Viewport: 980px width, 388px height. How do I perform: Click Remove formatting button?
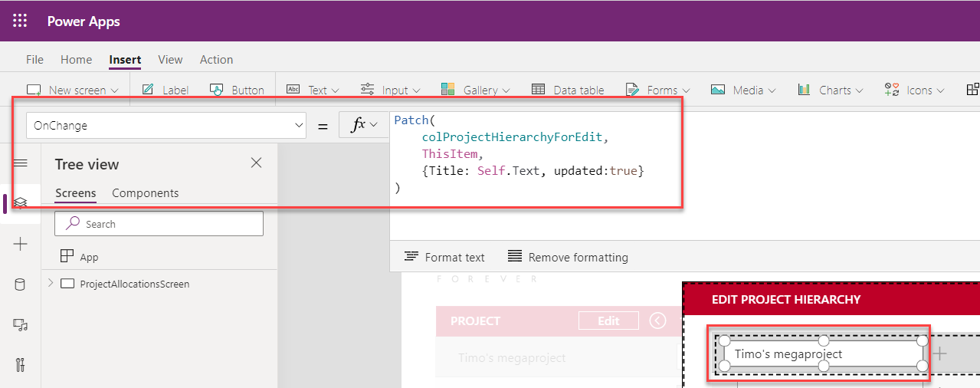(568, 257)
